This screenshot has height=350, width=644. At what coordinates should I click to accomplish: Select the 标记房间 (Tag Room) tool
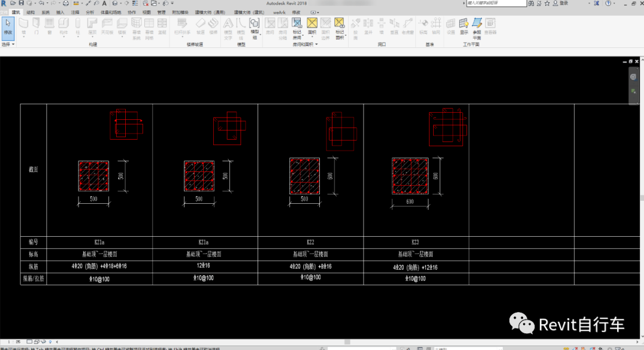click(297, 28)
